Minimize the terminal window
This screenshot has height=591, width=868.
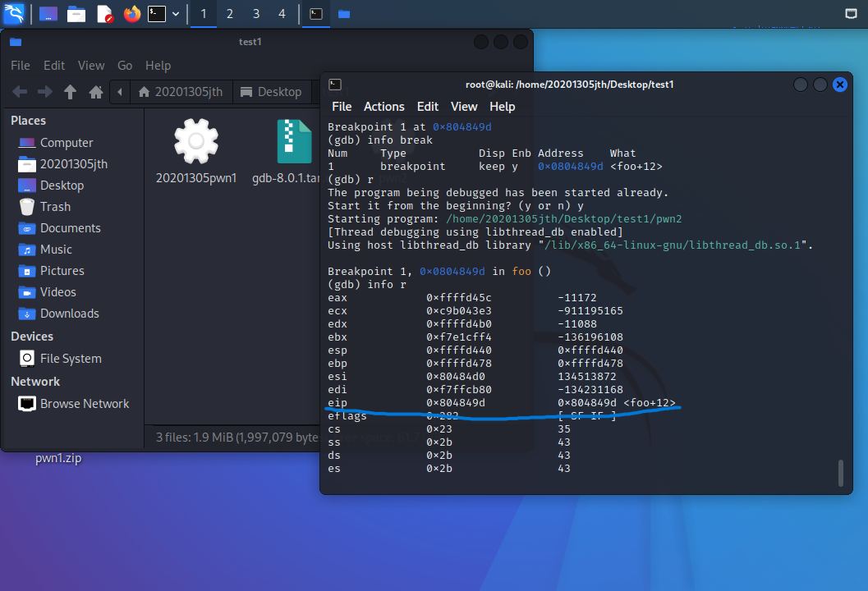tap(800, 85)
